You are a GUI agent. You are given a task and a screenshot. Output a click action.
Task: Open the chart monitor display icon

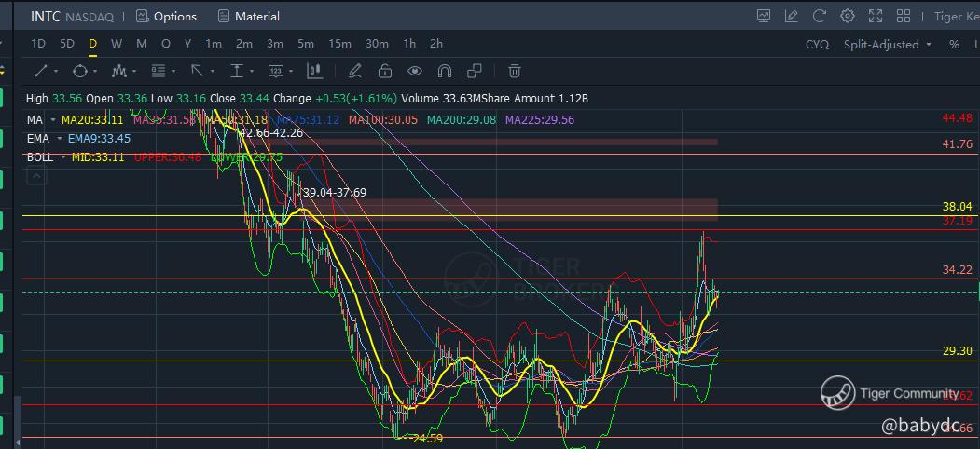pyautogui.click(x=763, y=16)
